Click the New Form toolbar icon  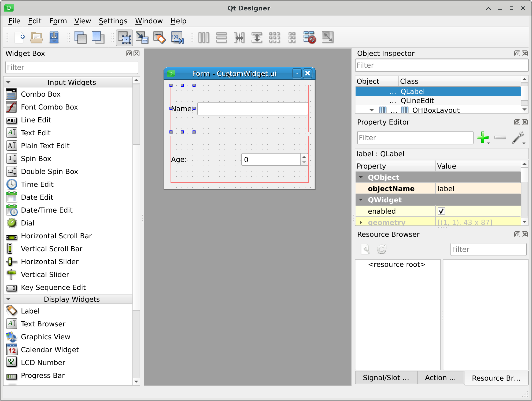tap(20, 38)
